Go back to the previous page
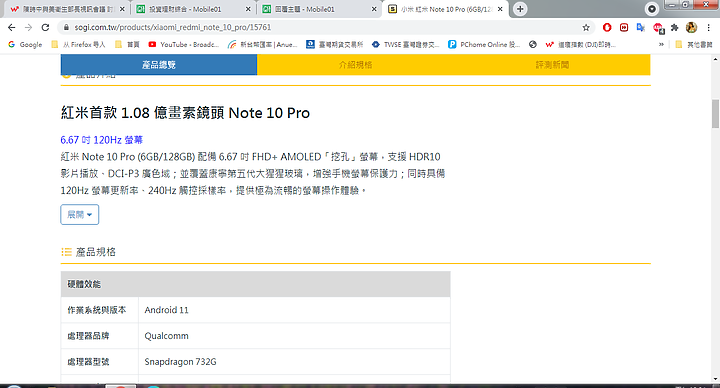 pos(11,28)
